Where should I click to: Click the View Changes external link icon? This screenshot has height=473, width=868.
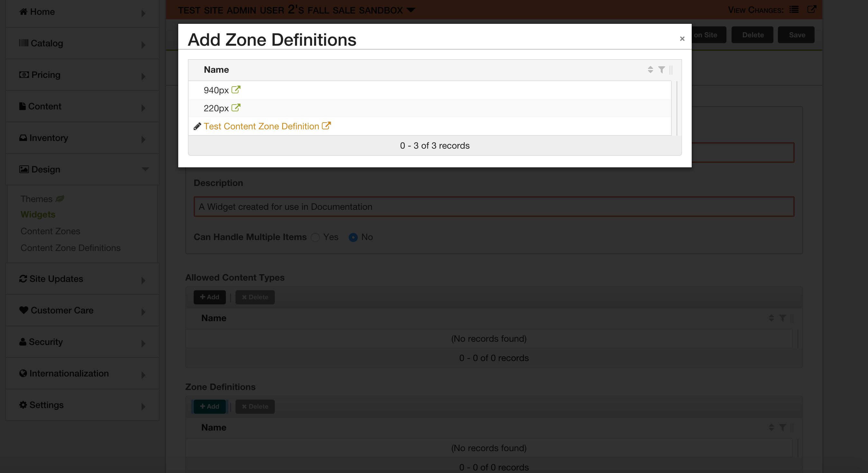tap(812, 9)
